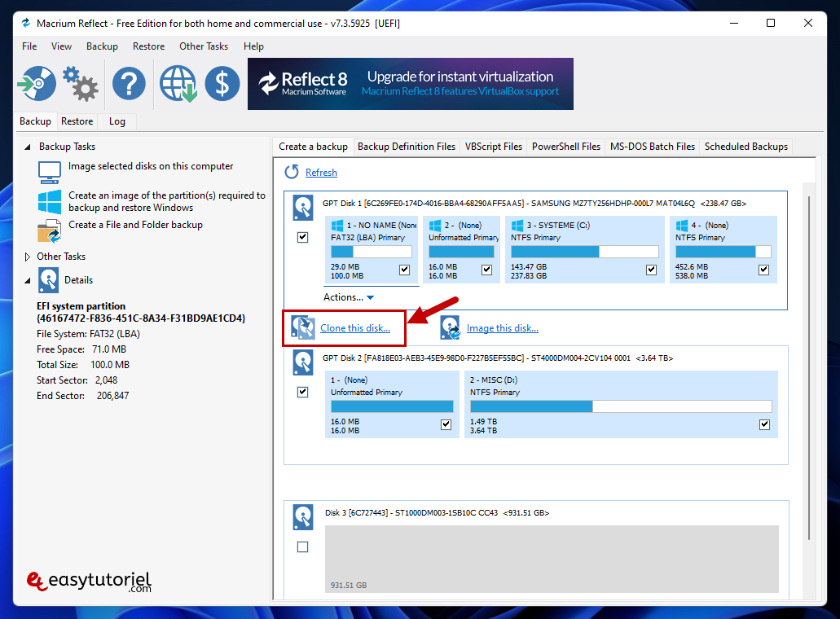Select Create an image of partitions for Windows
The image size is (840, 619).
[166, 201]
